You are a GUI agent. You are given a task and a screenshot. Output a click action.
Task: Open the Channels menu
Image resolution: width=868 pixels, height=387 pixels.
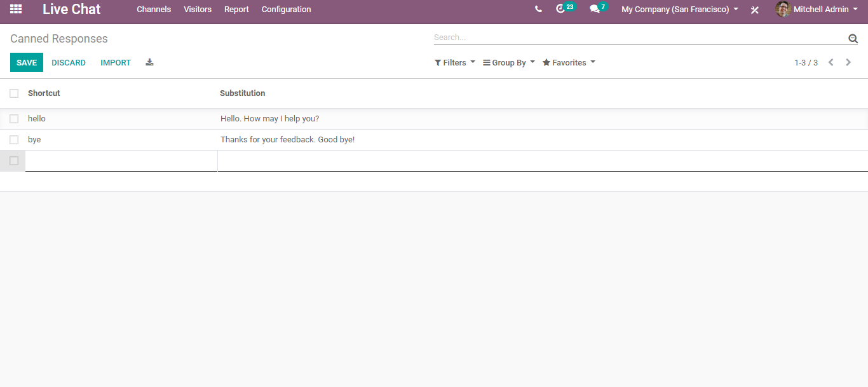(x=154, y=10)
